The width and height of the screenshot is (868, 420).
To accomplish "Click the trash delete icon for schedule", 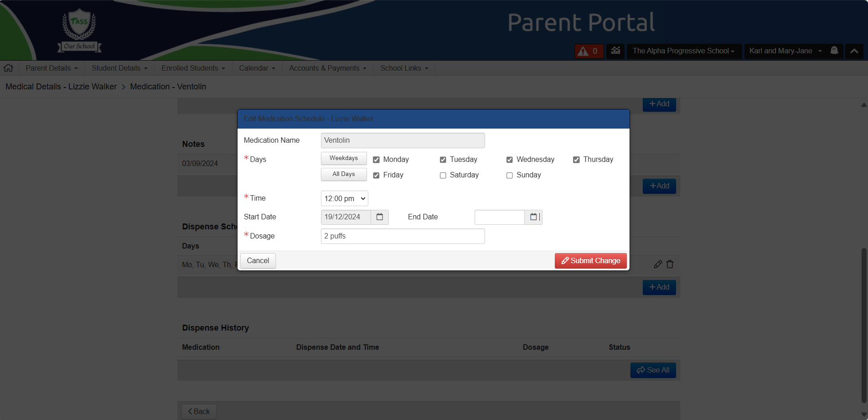I will tap(670, 264).
